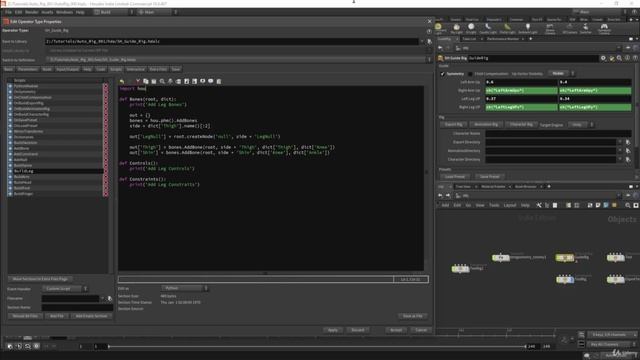Open the Event Handler Custom Script dropdown
640x360 pixels.
tap(65, 289)
